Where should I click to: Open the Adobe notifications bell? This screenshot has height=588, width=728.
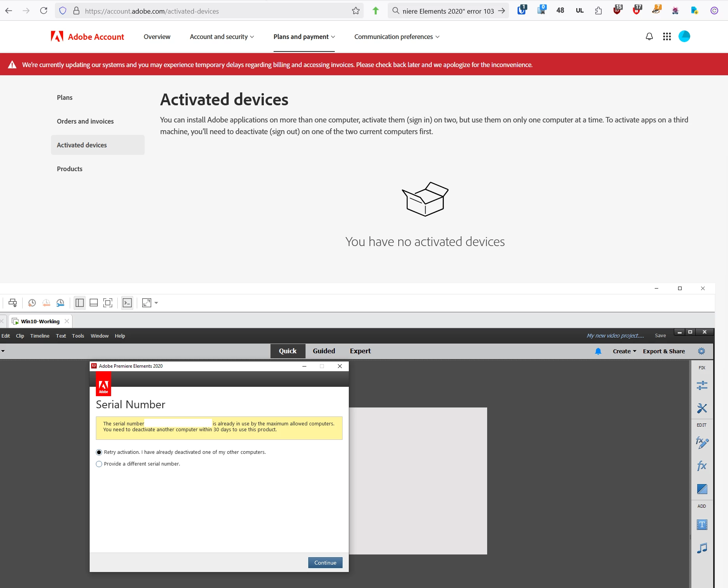coord(649,37)
